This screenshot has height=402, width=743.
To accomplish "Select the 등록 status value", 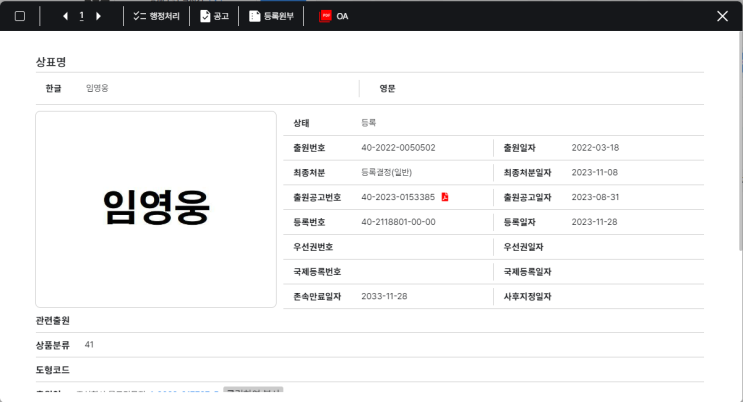I will click(x=369, y=123).
